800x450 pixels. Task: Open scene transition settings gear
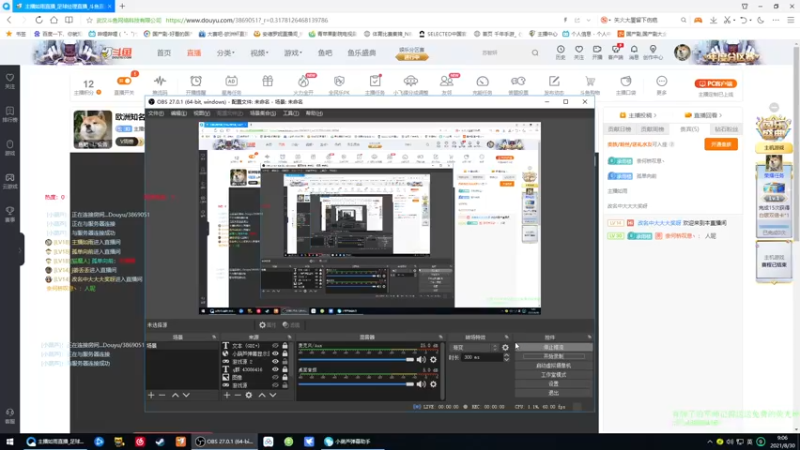coord(505,347)
